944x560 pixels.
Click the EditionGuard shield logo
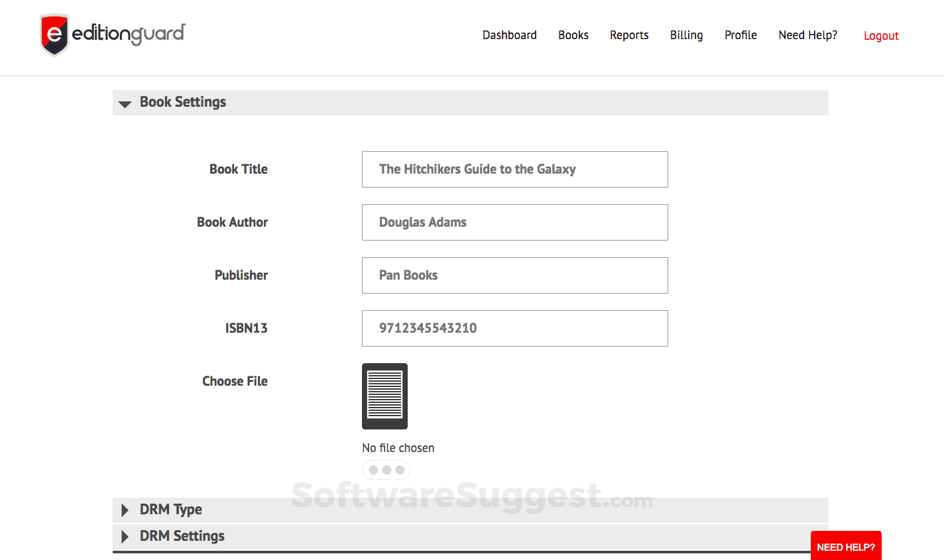tap(53, 34)
